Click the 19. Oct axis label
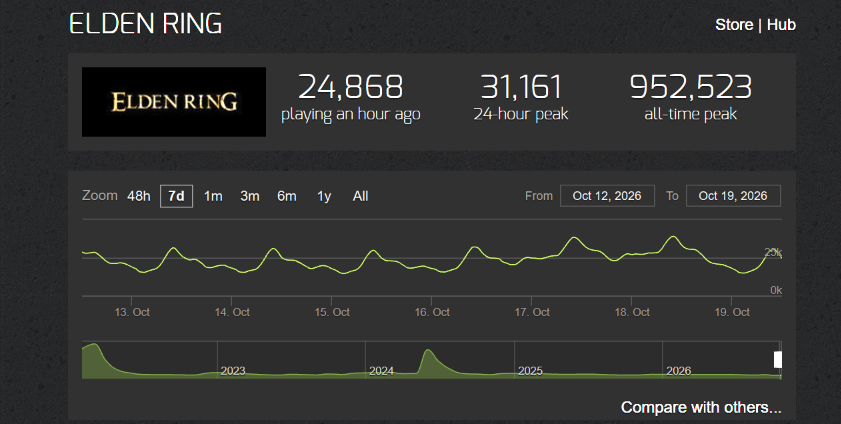 pos(732,312)
